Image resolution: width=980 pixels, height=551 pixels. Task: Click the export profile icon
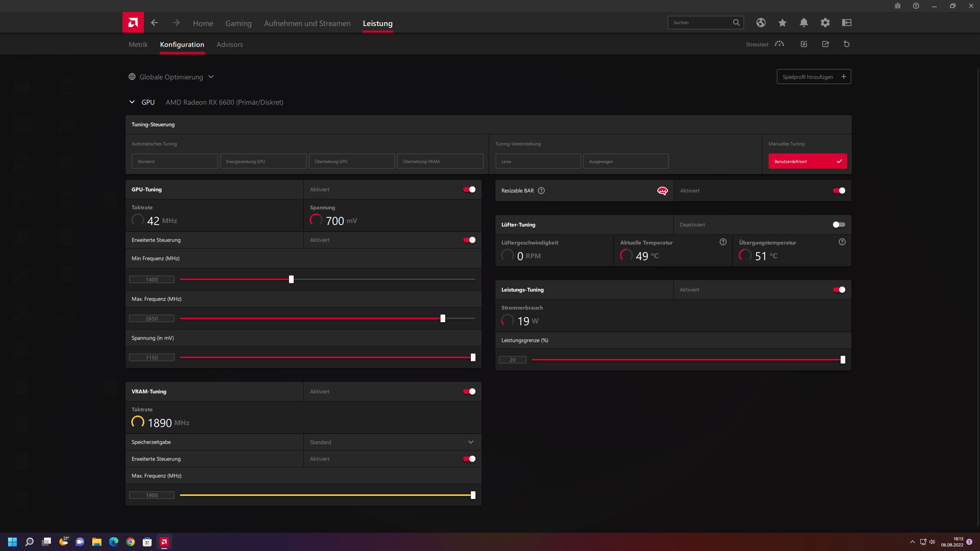pyautogui.click(x=825, y=44)
